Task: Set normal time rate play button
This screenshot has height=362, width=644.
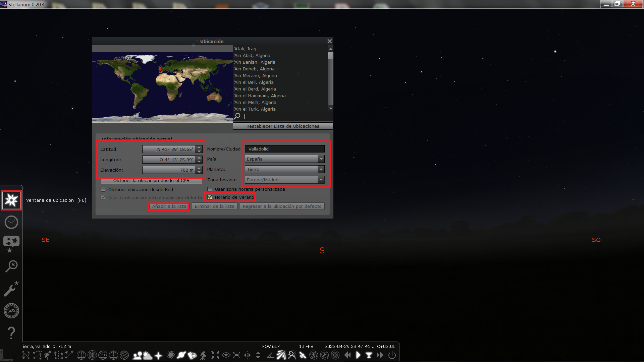Action: [x=358, y=355]
